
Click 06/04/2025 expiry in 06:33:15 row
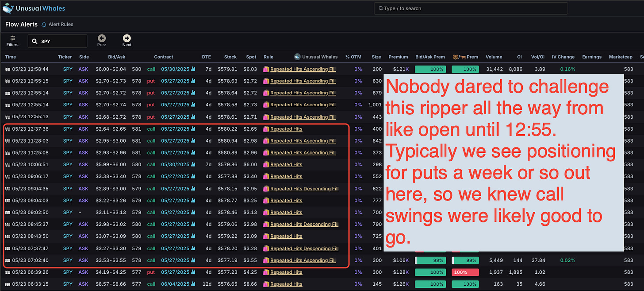(x=175, y=284)
